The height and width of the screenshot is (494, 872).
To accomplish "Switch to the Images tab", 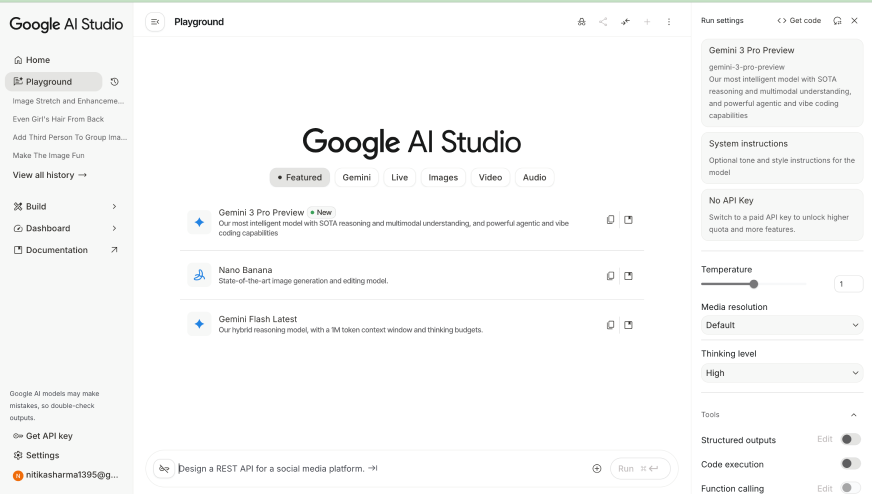I will [x=443, y=177].
